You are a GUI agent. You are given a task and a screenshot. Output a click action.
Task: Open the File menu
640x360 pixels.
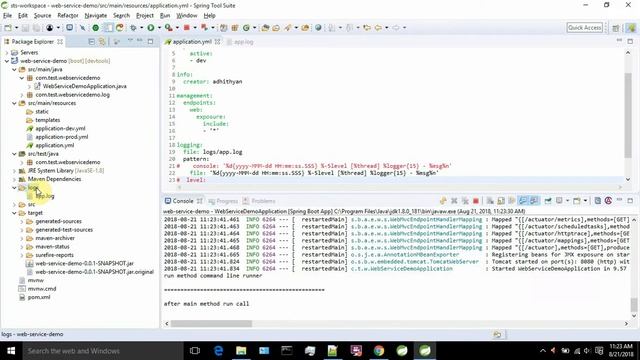coord(7,16)
